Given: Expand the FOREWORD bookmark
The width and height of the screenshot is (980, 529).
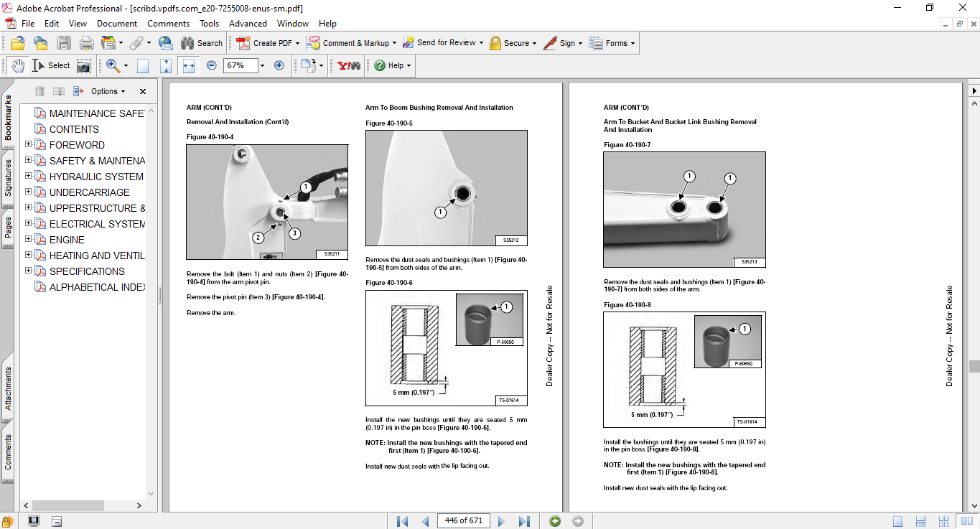Looking at the screenshot, I should pyautogui.click(x=29, y=144).
